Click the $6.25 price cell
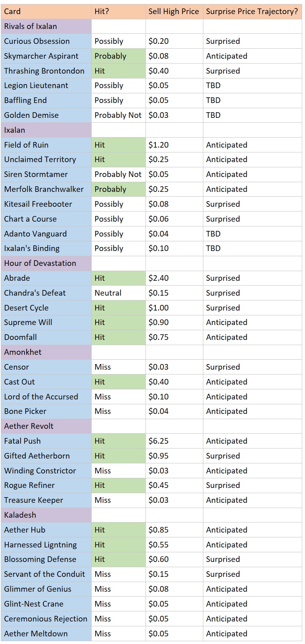Viewport: 305px width, 644px height. tap(174, 441)
